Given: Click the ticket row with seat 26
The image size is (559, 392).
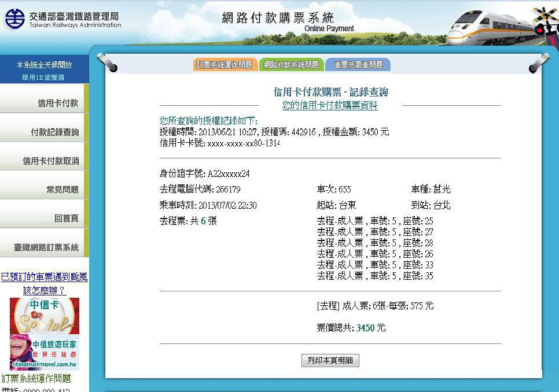Looking at the screenshot, I should click(375, 254).
